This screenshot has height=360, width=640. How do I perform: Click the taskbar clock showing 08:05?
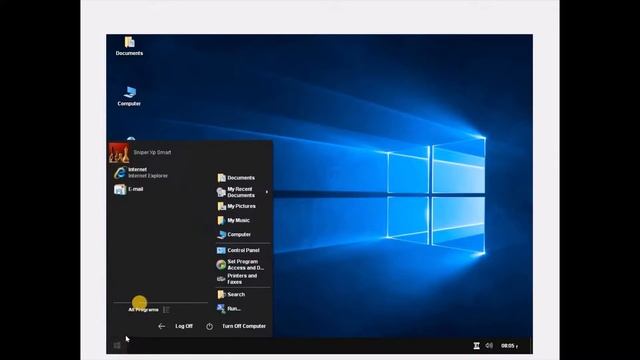coord(509,346)
